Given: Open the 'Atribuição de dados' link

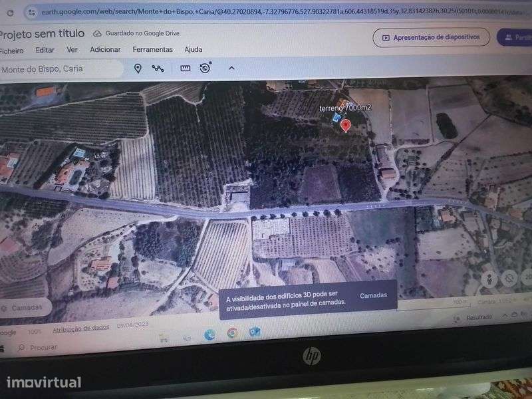Looking at the screenshot, I should coord(80,328).
